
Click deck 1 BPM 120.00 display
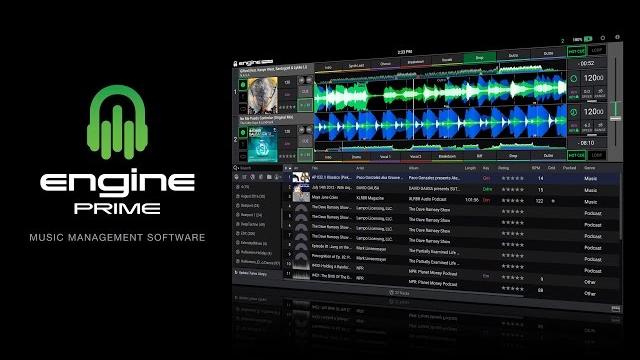593,78
